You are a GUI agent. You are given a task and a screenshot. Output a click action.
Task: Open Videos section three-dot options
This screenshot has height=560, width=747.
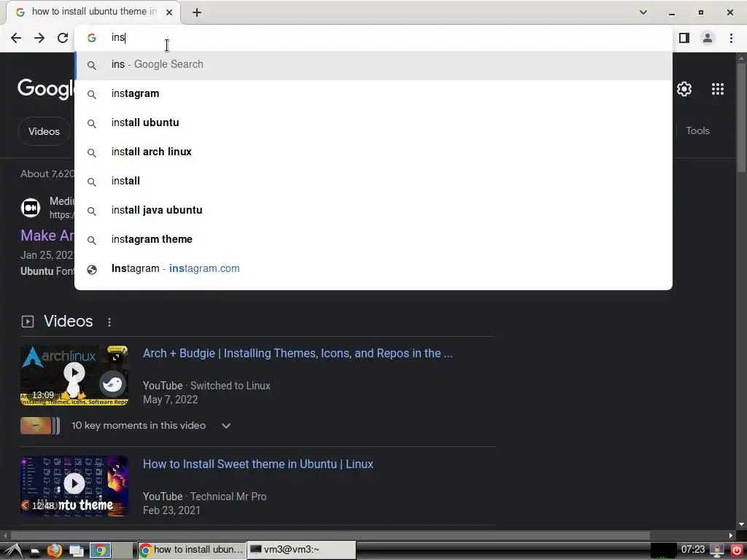coord(109,322)
